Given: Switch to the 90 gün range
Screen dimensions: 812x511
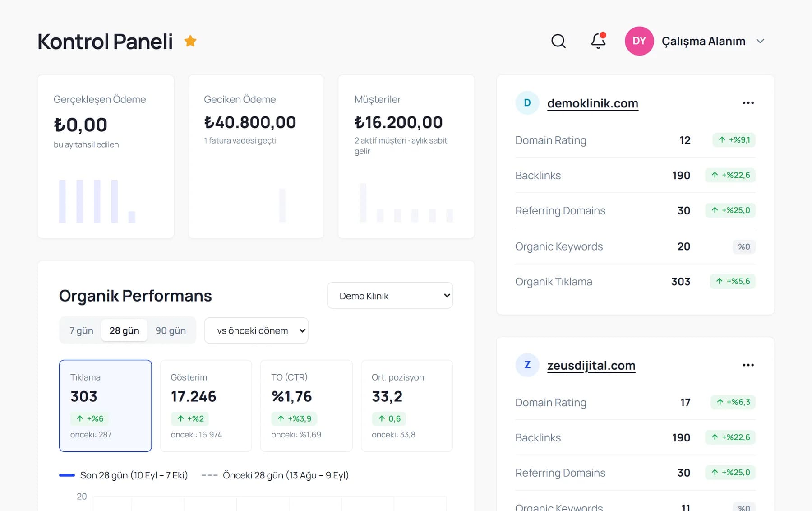Looking at the screenshot, I should 171,330.
